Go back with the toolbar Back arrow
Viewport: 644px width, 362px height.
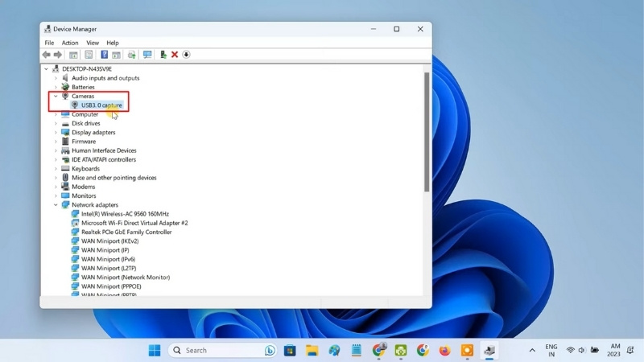(47, 55)
